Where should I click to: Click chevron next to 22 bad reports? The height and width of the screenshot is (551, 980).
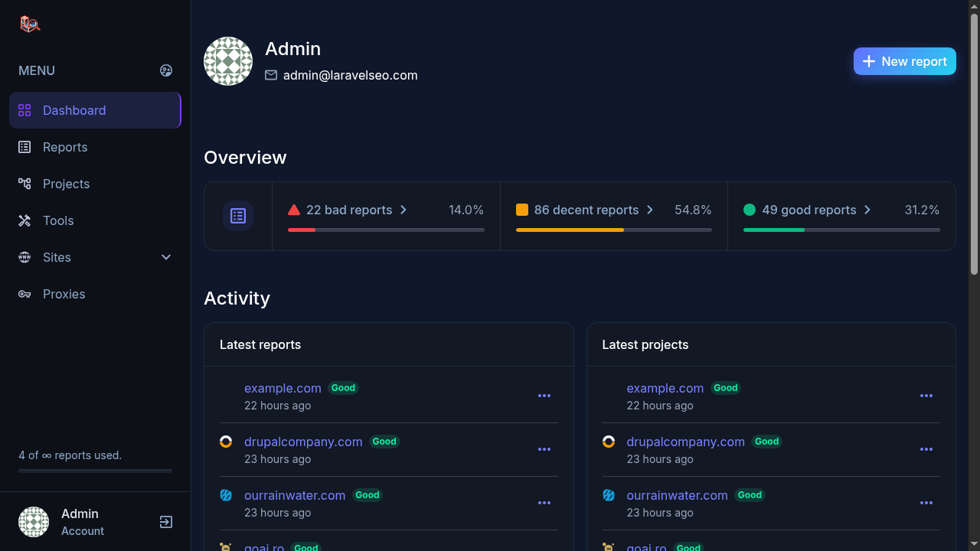click(x=403, y=210)
